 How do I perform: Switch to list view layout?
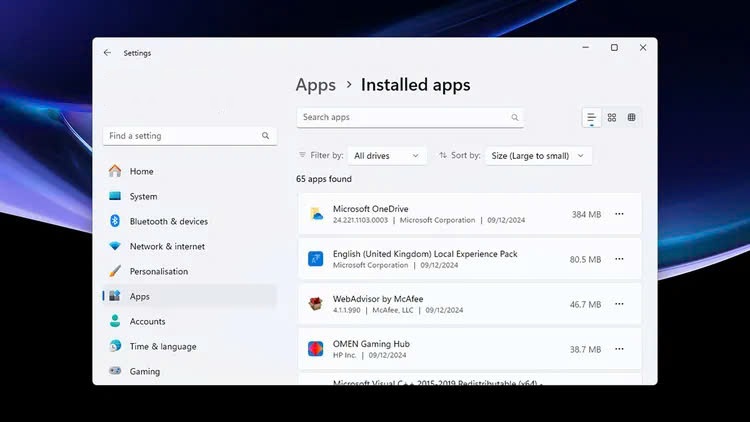point(592,118)
